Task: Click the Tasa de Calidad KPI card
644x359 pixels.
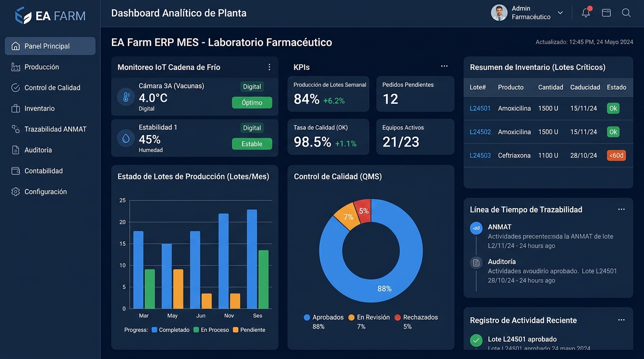Action: pos(328,137)
